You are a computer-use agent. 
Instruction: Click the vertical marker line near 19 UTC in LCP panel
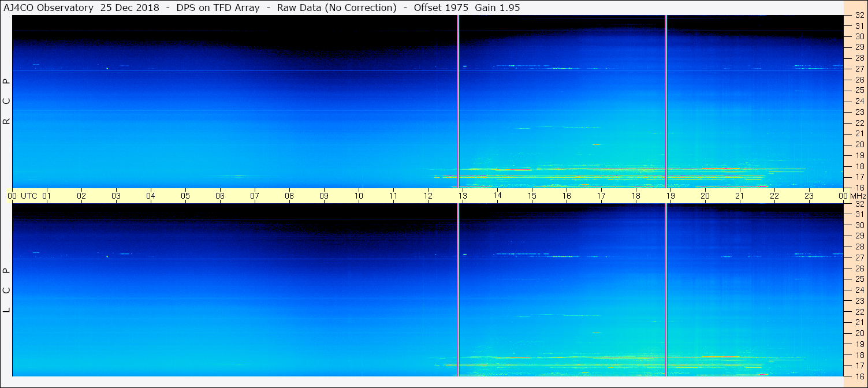click(666, 290)
